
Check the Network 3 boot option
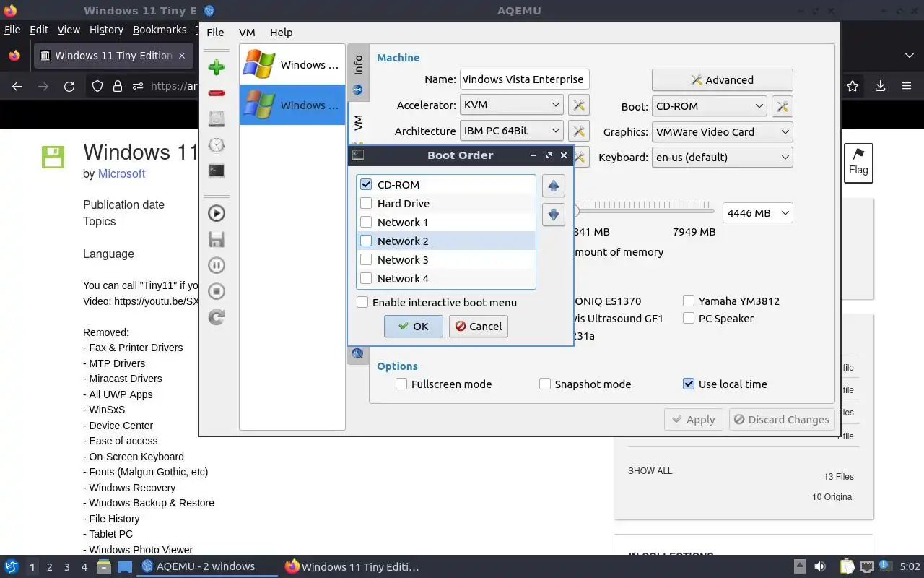[x=366, y=259]
